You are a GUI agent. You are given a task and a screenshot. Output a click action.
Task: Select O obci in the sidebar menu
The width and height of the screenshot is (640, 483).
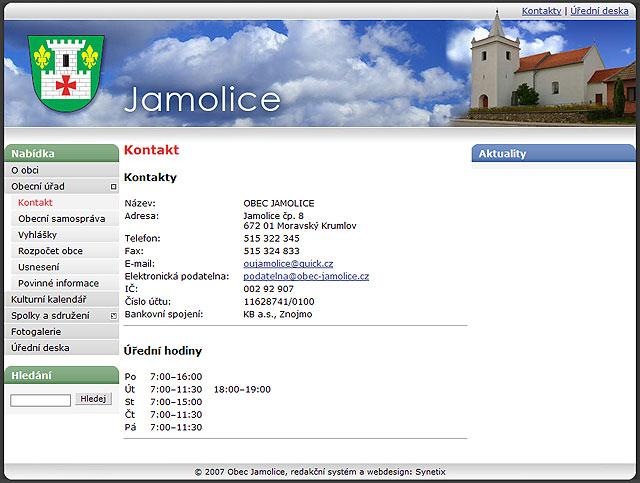tap(26, 170)
